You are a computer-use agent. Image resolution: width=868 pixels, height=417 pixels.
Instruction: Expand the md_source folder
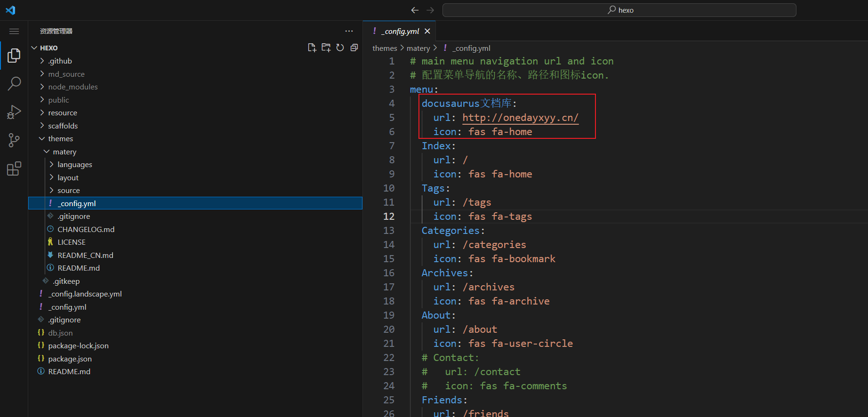tap(195, 74)
